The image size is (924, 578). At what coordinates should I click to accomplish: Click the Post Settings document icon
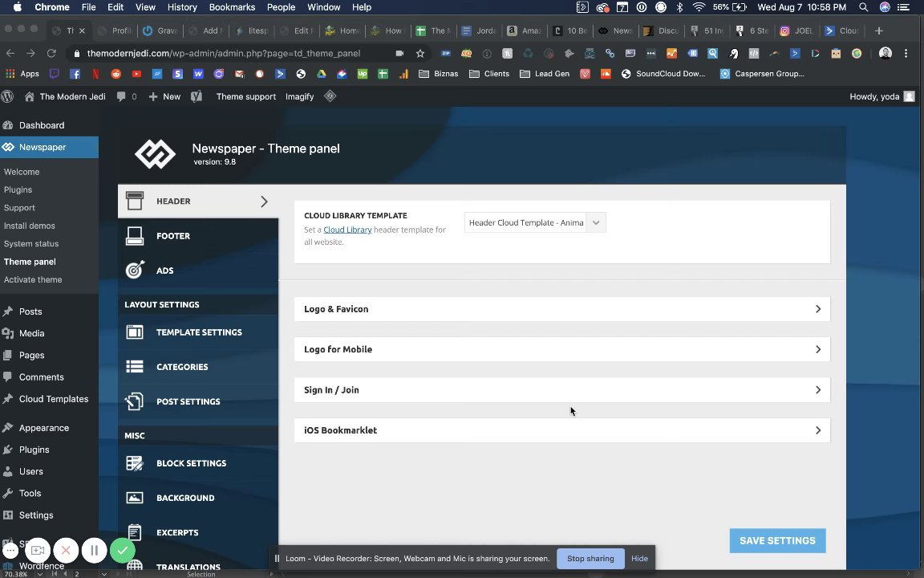(135, 401)
